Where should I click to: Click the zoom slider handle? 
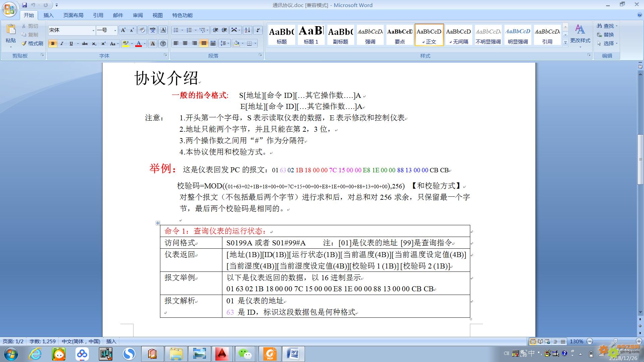(x=615, y=342)
